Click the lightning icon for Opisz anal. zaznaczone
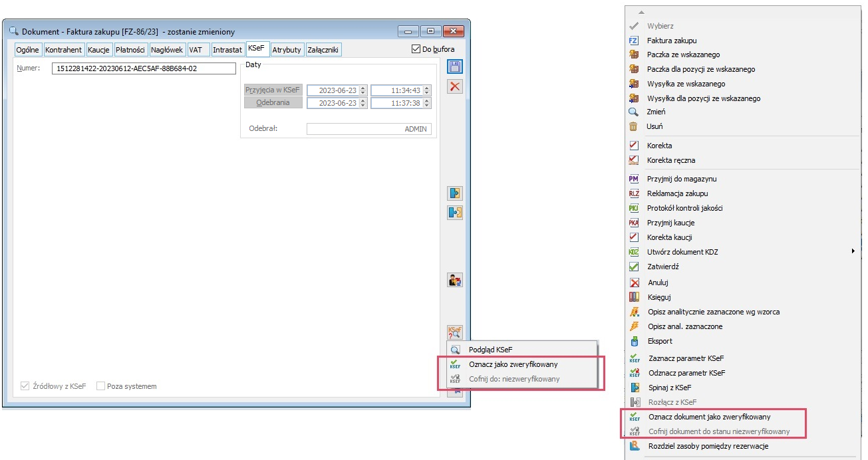The height and width of the screenshot is (460, 868). [x=634, y=326]
